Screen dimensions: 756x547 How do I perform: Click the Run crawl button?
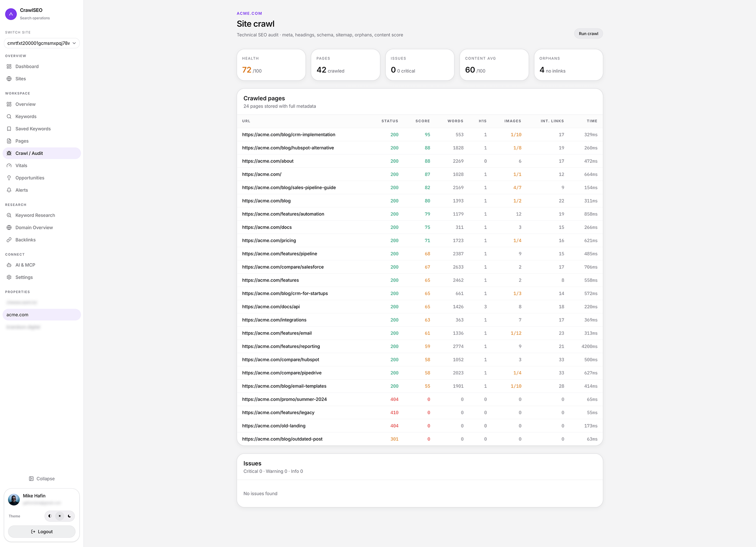point(588,34)
